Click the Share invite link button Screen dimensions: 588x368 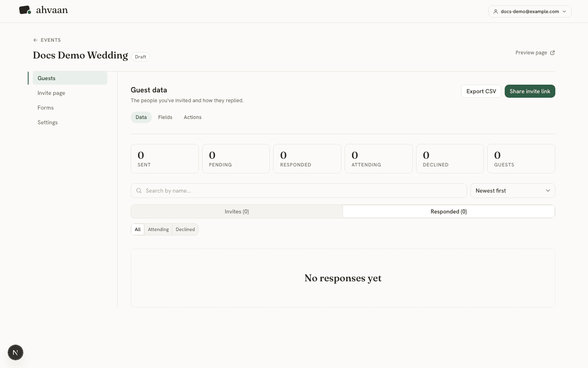(530, 91)
